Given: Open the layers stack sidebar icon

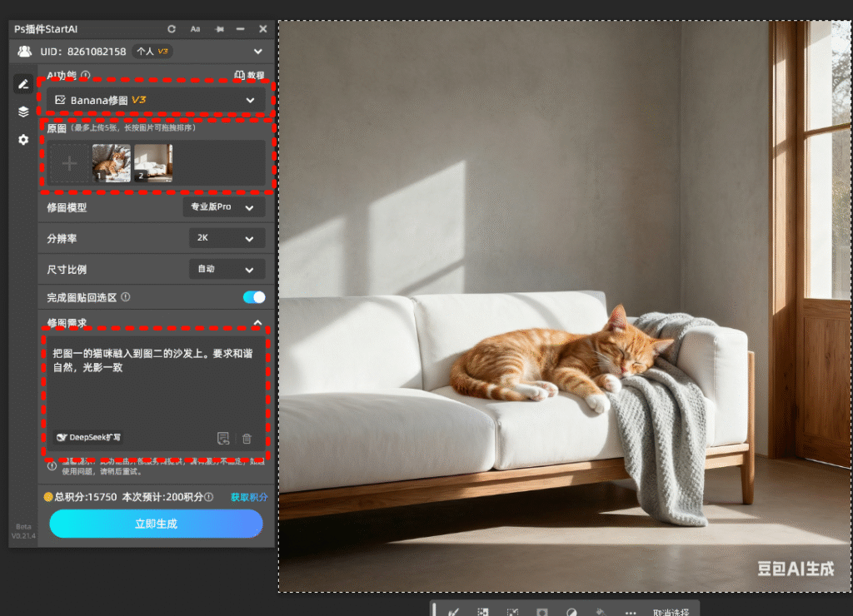Looking at the screenshot, I should [23, 112].
